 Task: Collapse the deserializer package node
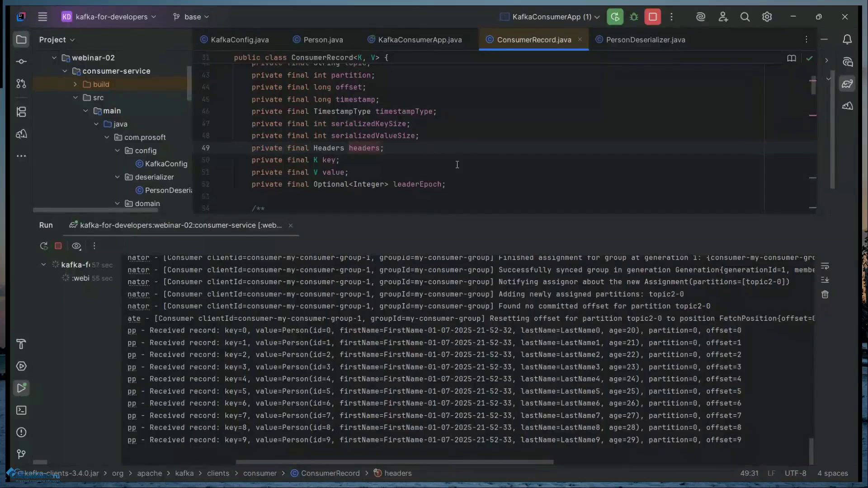118,177
